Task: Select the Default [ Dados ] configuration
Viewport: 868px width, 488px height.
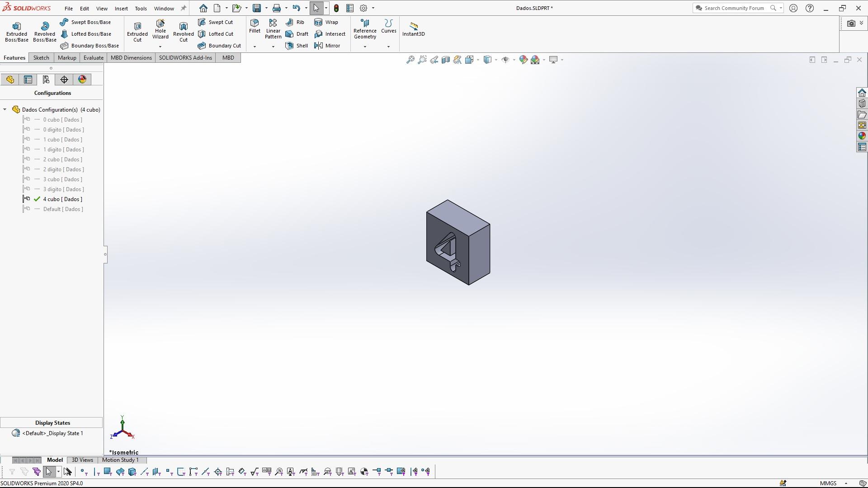Action: click(x=63, y=209)
